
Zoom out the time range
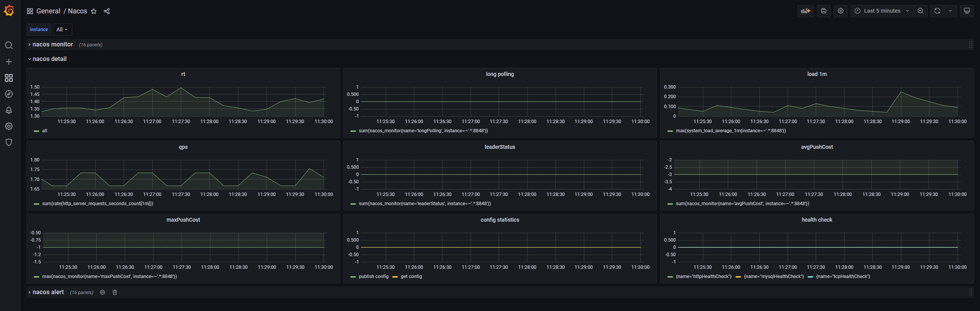(921, 11)
